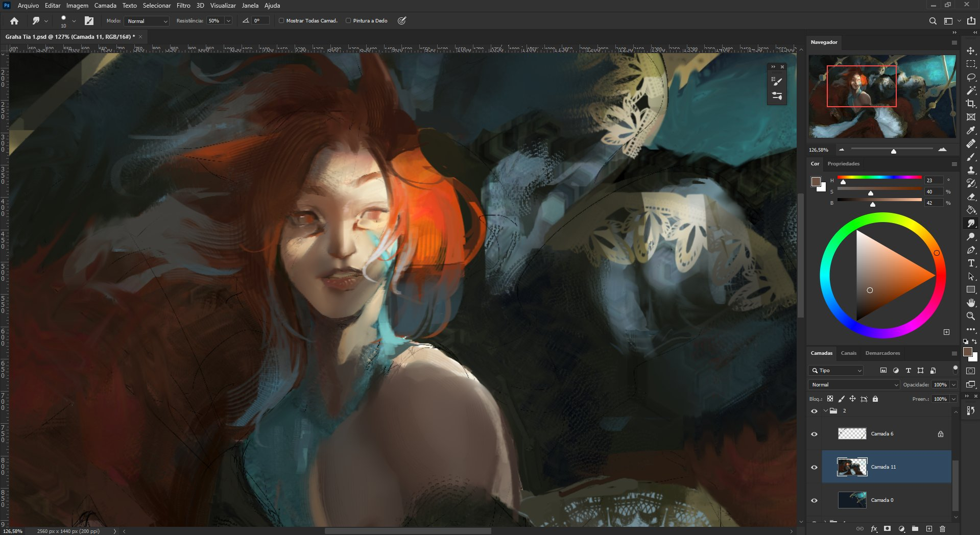This screenshot has height=535, width=980.
Task: Switch to the Canais tab
Action: tap(848, 353)
